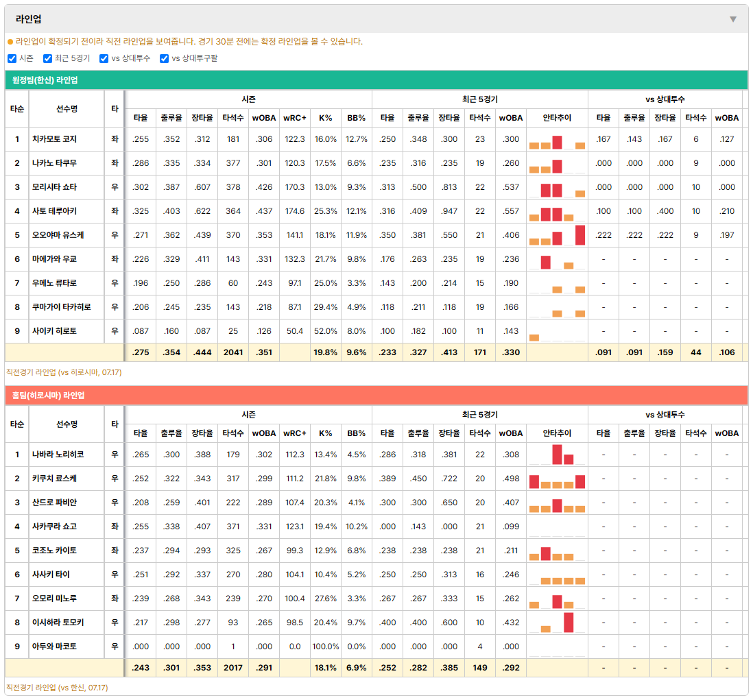This screenshot has width=753, height=700.
Task: Click 나바라 노리히코 hit trend chart
Action: click(557, 455)
